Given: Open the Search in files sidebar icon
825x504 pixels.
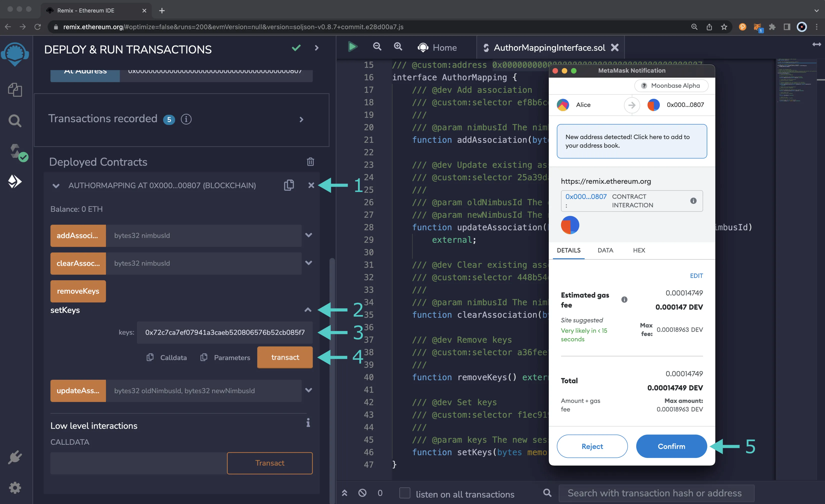Looking at the screenshot, I should [x=15, y=120].
